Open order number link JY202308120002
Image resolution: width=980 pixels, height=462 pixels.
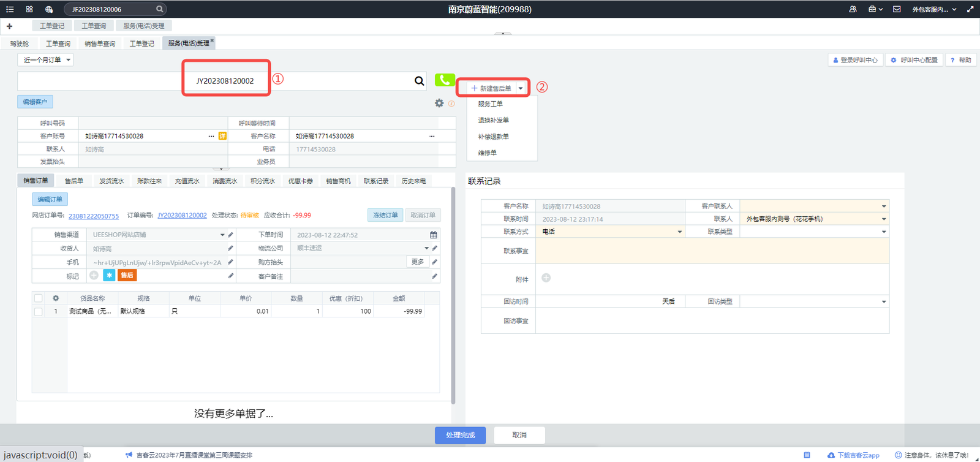(x=182, y=216)
